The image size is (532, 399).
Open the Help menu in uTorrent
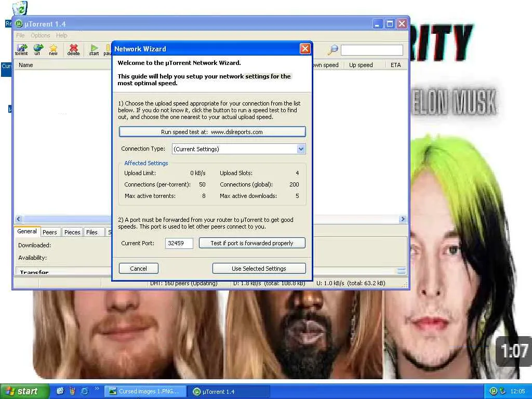(61, 35)
